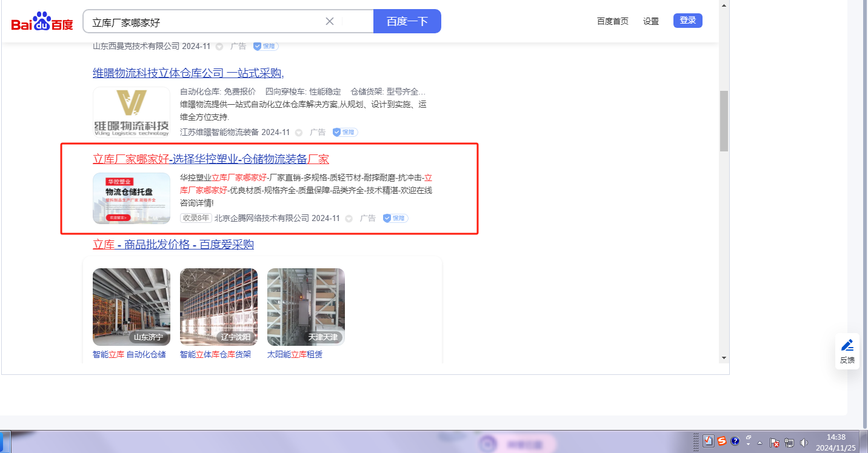Click the Baidu logo
This screenshot has height=453, width=868.
[42, 22]
